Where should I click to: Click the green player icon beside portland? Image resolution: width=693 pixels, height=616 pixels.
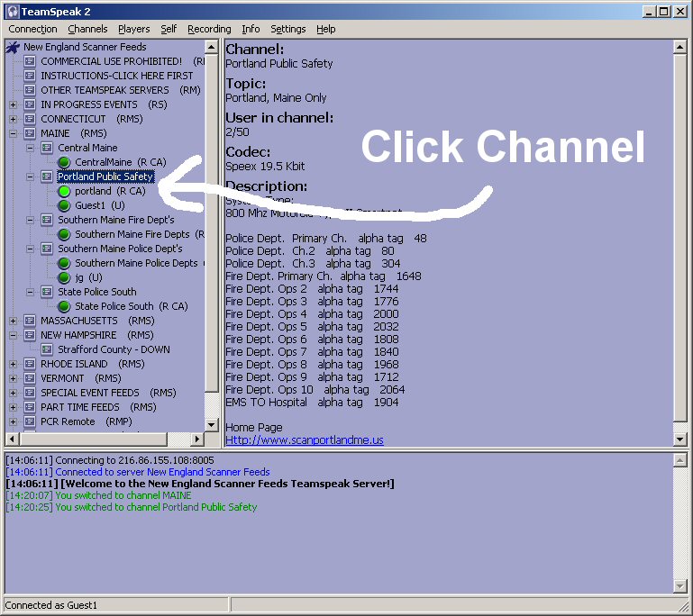[64, 191]
